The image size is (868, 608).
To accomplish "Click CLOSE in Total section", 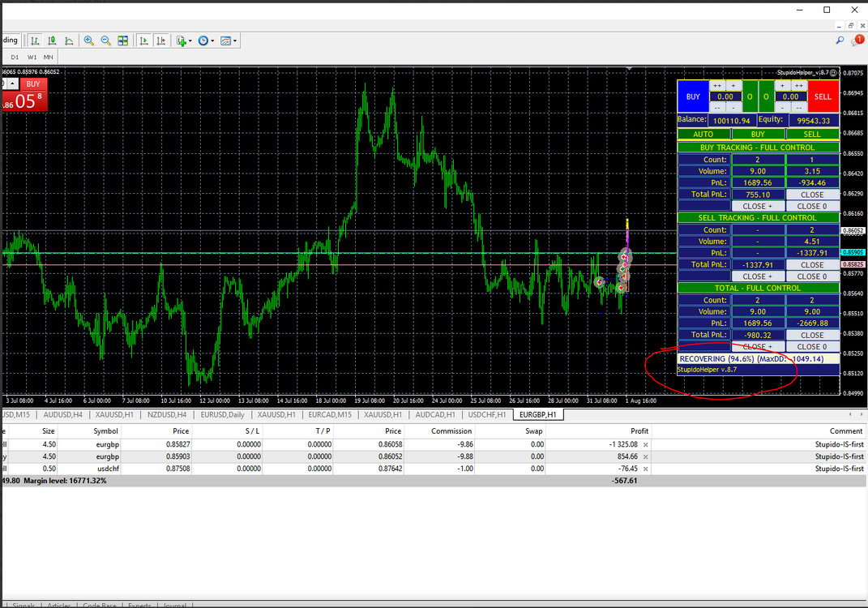I will (812, 336).
